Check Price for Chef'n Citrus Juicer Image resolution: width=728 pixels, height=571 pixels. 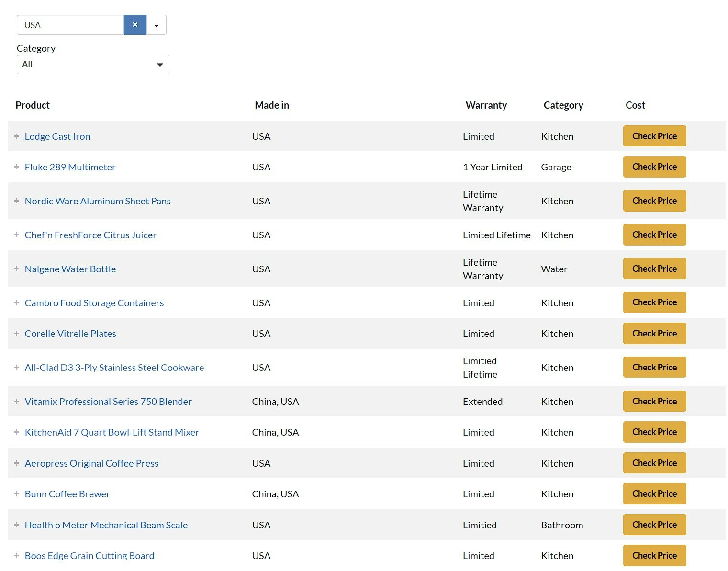tap(654, 235)
